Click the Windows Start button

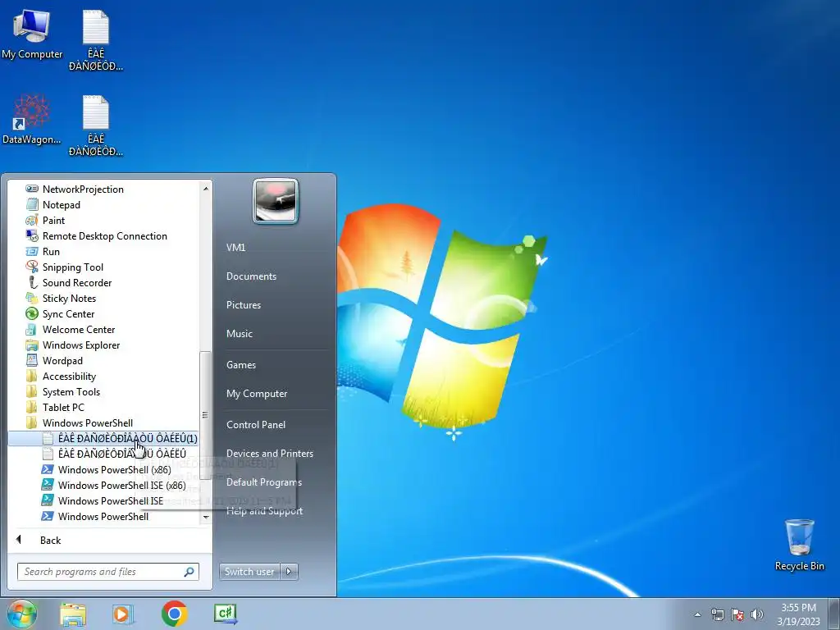pos(22,614)
